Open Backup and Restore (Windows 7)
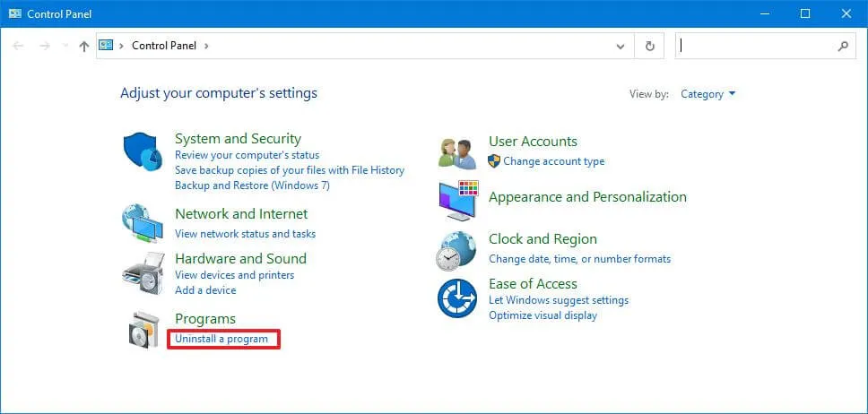This screenshot has width=868, height=414. [252, 185]
